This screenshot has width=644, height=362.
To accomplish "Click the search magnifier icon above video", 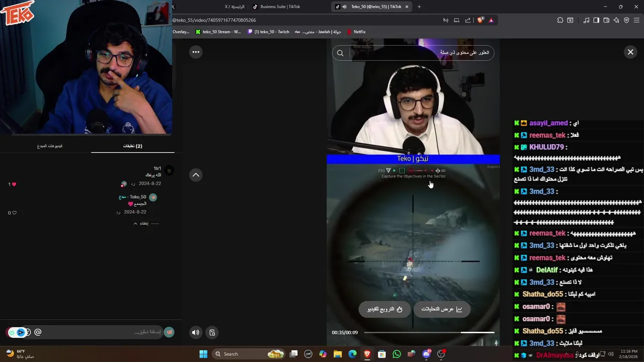I will [x=340, y=53].
